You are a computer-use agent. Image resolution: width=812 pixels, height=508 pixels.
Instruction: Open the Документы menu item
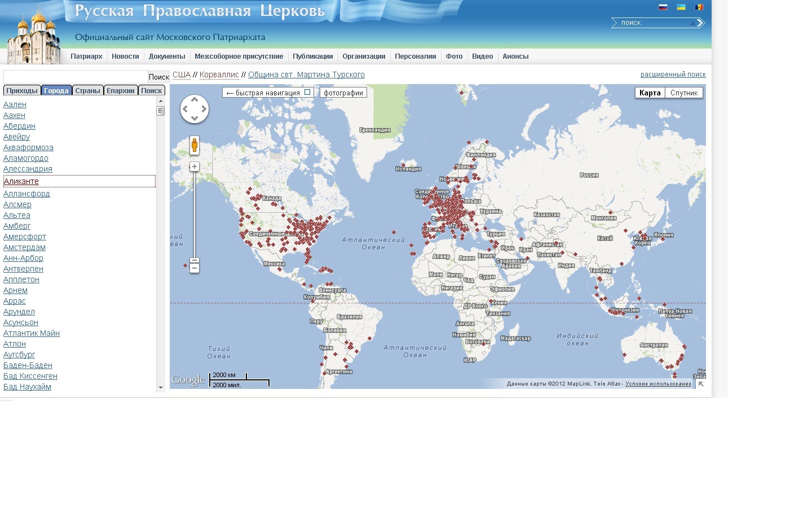click(167, 56)
